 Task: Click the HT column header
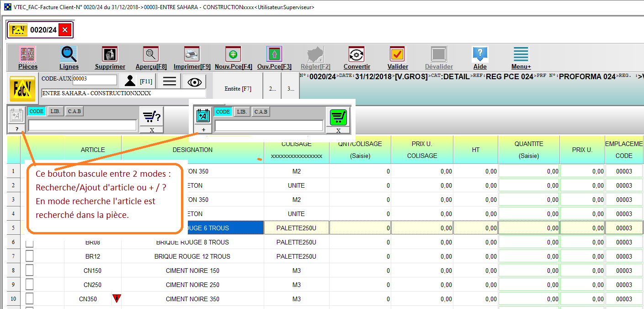tap(475, 150)
